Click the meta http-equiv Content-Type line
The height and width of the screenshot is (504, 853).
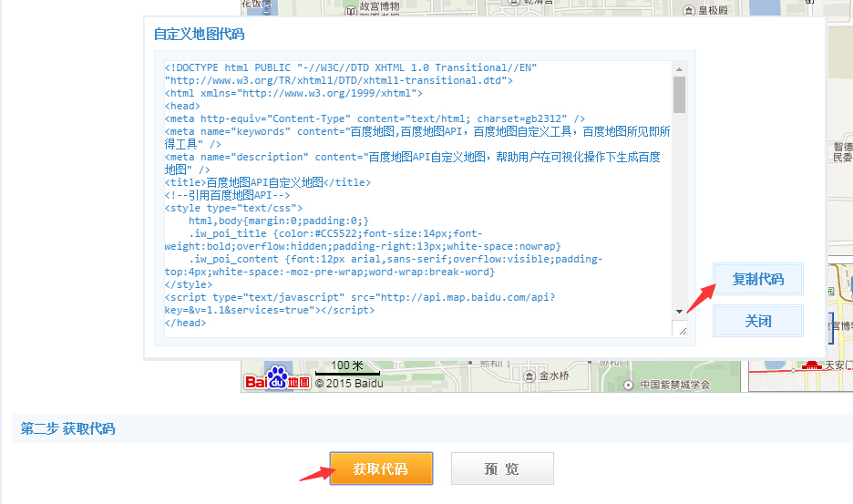click(375, 118)
